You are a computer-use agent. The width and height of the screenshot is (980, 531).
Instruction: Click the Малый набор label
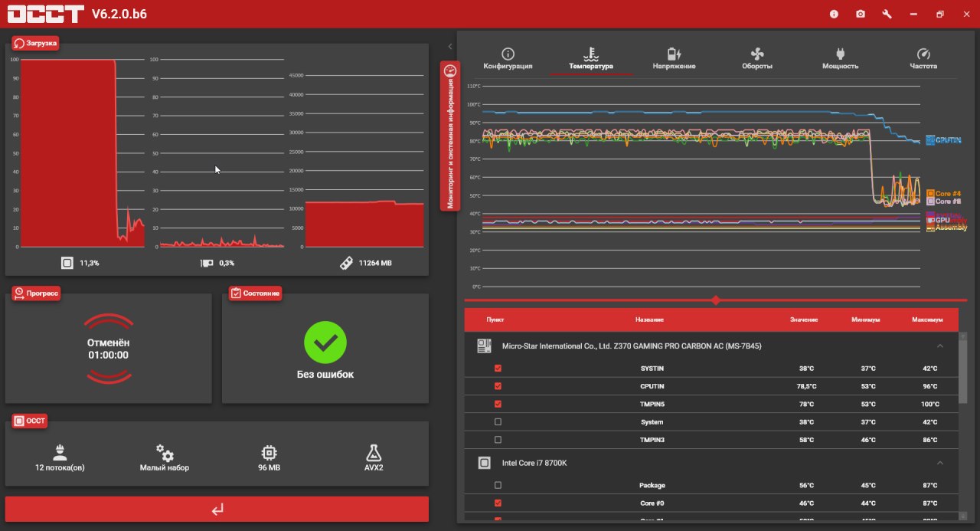click(165, 467)
